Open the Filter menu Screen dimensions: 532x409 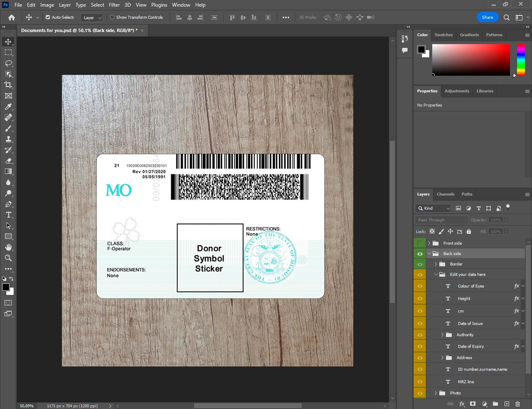tap(114, 5)
